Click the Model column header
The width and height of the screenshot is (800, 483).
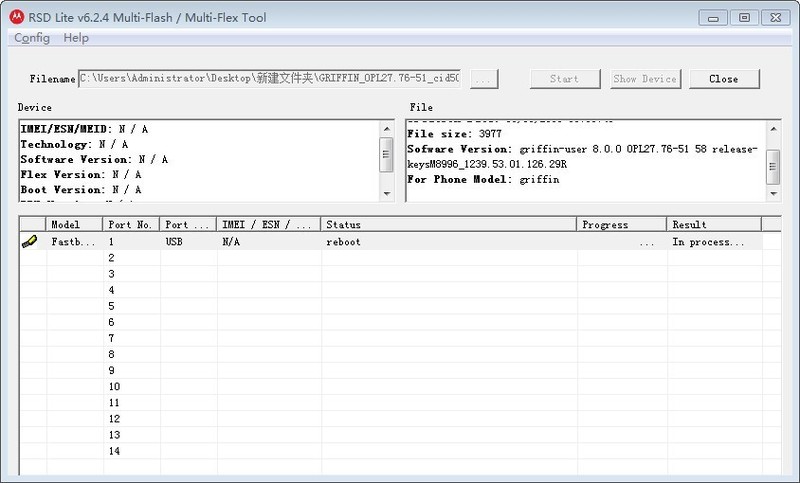pyautogui.click(x=74, y=224)
